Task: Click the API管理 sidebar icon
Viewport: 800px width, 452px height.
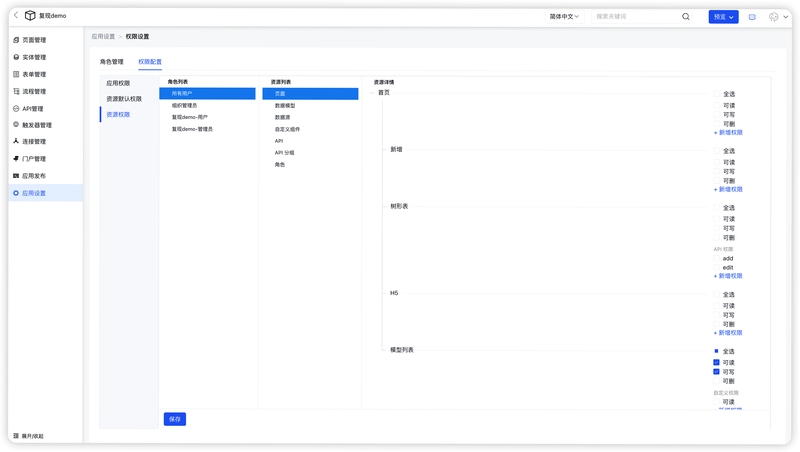Action: point(16,109)
